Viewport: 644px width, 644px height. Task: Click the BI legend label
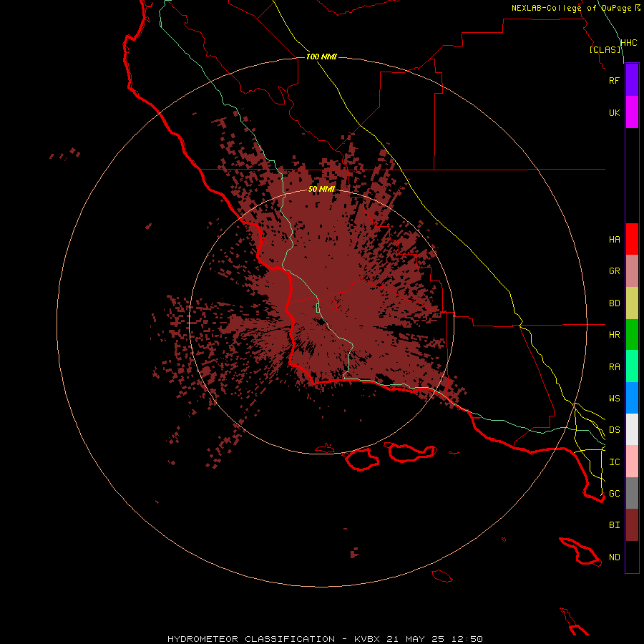(x=614, y=525)
